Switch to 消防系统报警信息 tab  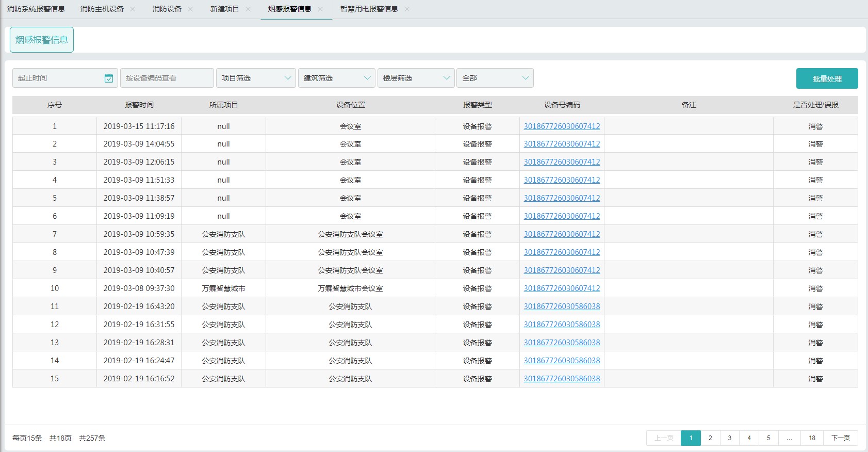click(x=36, y=9)
